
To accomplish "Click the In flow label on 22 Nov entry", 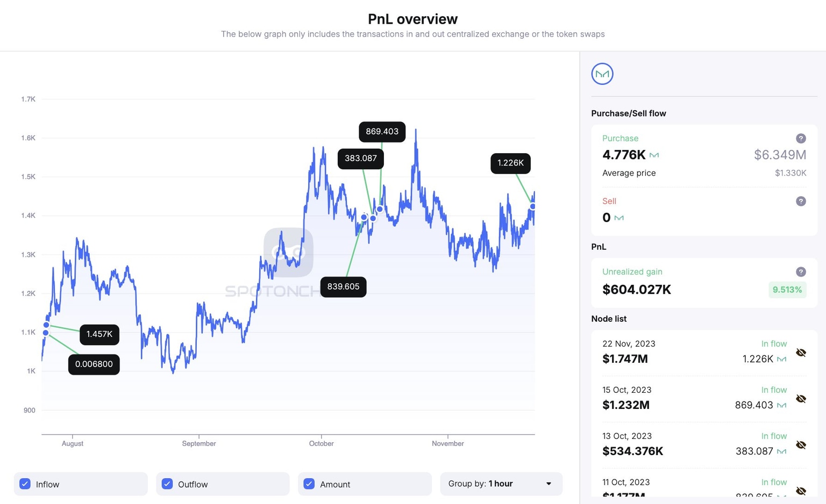I will coord(774,343).
